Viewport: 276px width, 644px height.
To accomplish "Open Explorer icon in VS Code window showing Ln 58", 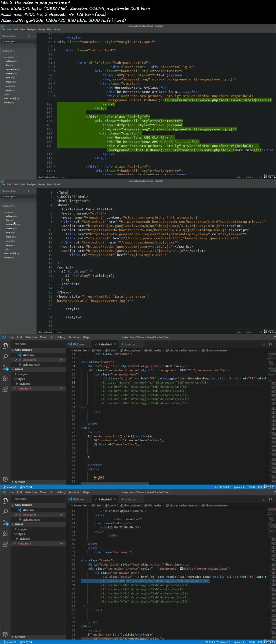I will point(5,346).
